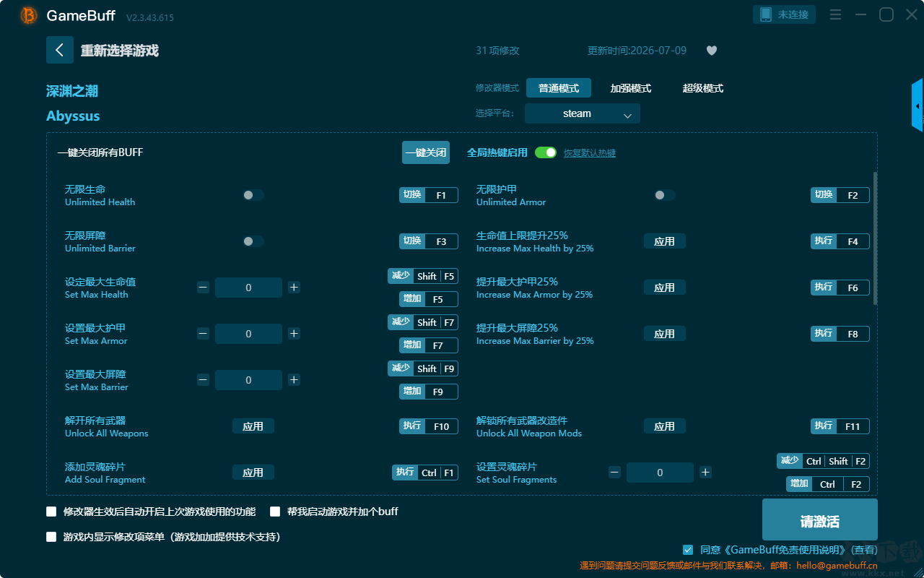The width and height of the screenshot is (924, 578).
Task: Increase Set Max Health value with plus
Action: click(294, 288)
